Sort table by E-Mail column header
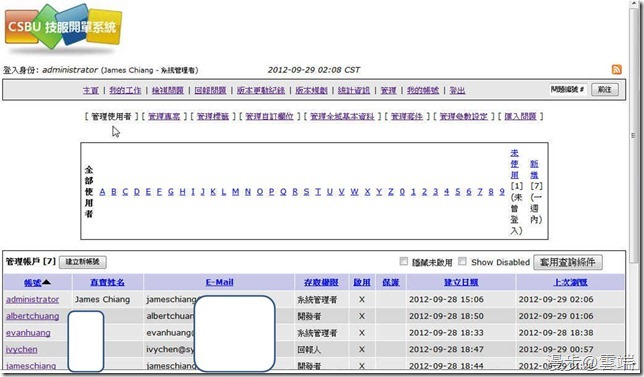The height and width of the screenshot is (377, 644). click(x=219, y=283)
